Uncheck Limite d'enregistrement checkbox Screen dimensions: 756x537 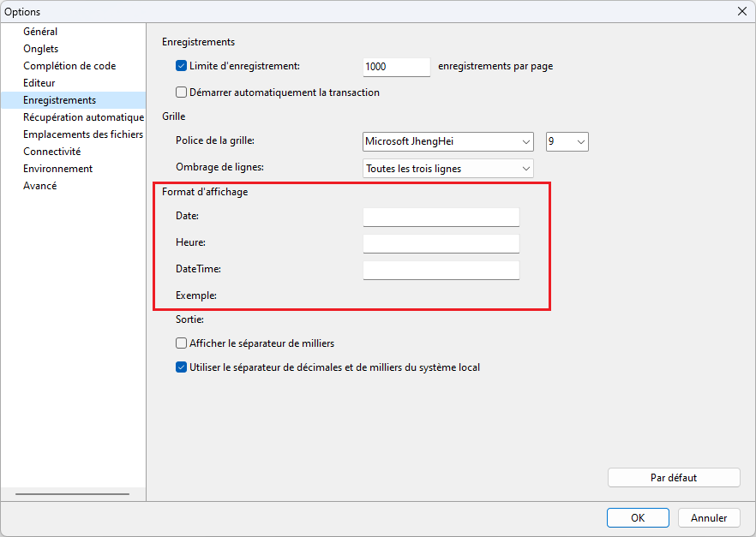[x=182, y=66]
